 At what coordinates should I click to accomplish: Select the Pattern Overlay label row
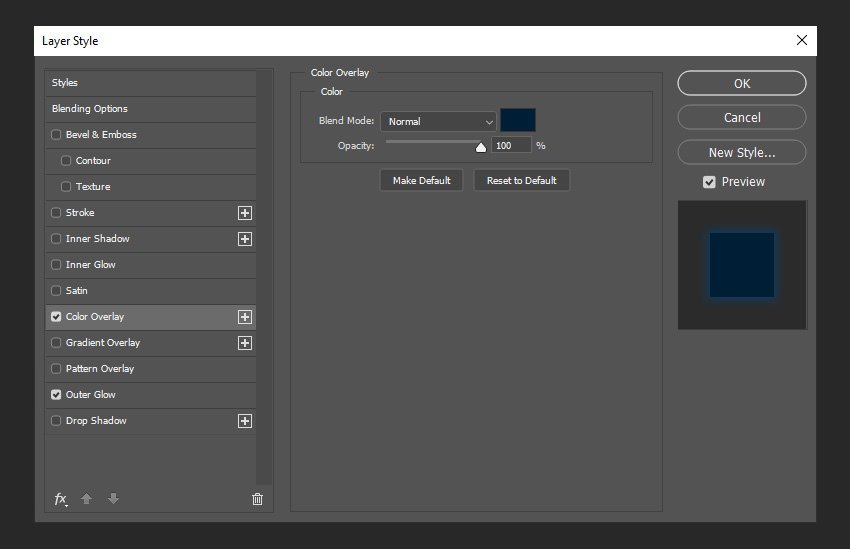tap(151, 369)
